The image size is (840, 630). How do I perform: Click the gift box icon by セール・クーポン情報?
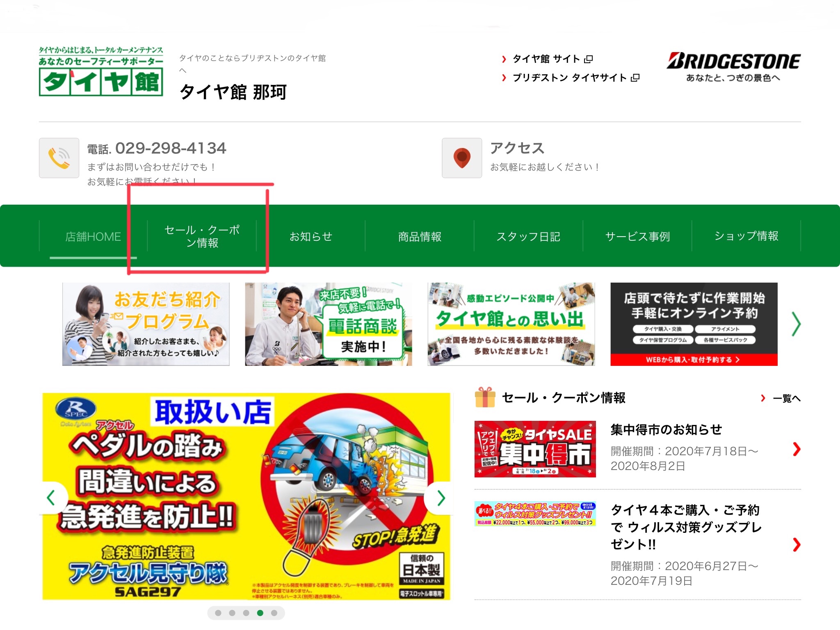485,397
